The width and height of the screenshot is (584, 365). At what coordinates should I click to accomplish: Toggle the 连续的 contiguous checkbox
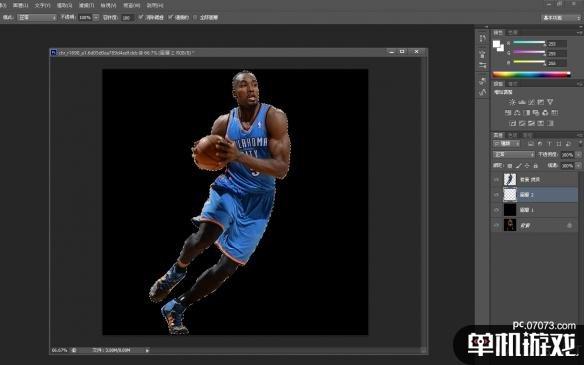[x=171, y=17]
